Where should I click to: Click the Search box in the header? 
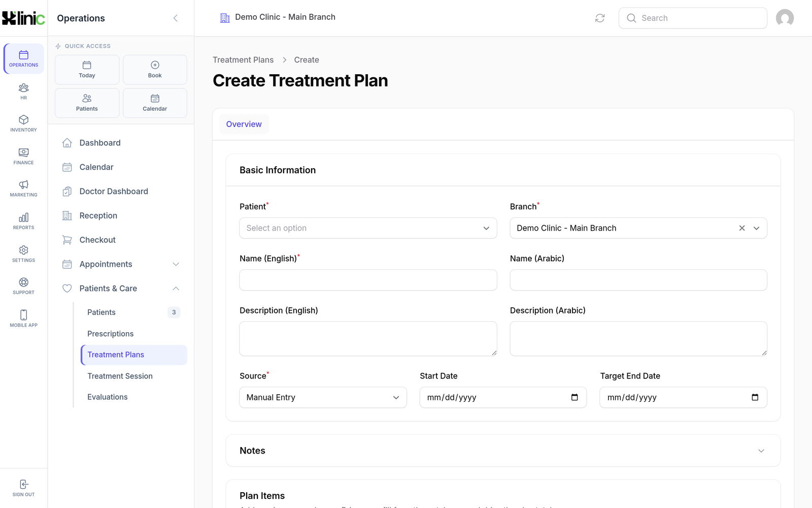[x=693, y=18]
